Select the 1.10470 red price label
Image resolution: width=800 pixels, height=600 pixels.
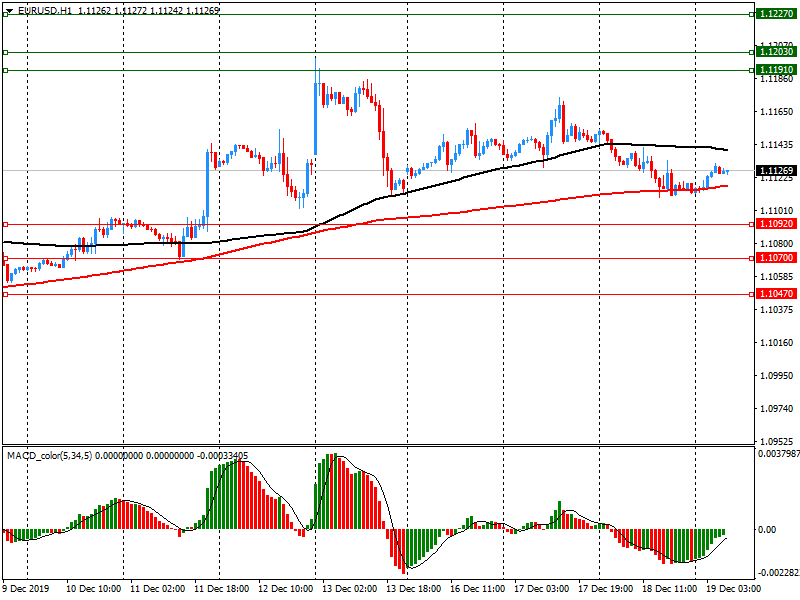(x=777, y=294)
